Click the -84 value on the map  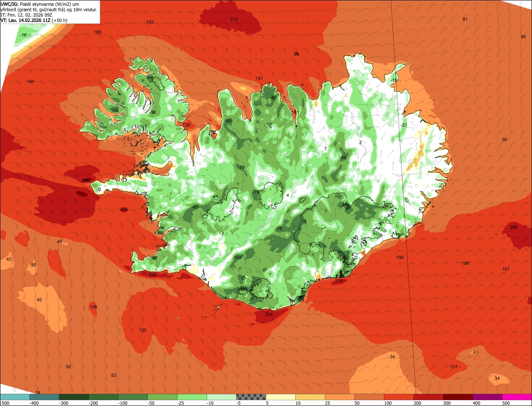click(x=343, y=157)
